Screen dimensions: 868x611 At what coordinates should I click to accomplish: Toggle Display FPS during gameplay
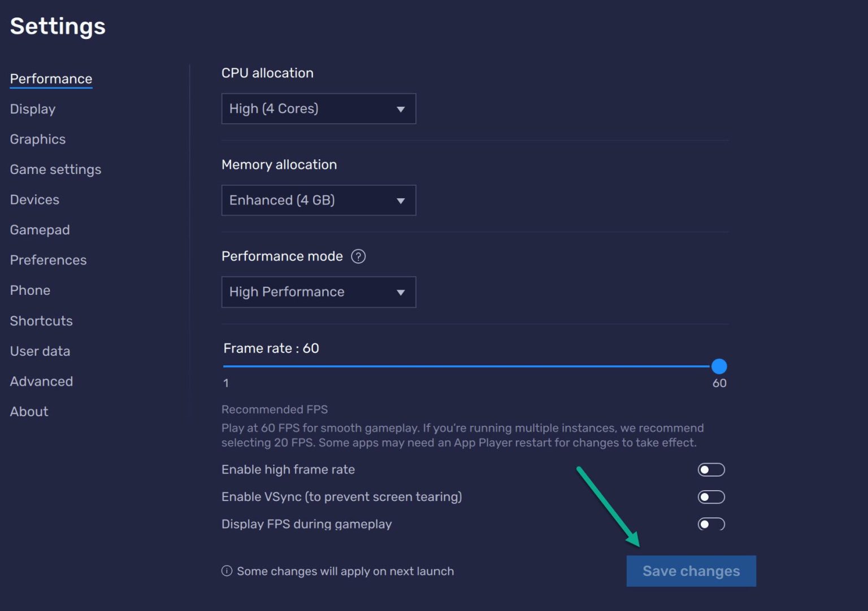click(x=711, y=524)
